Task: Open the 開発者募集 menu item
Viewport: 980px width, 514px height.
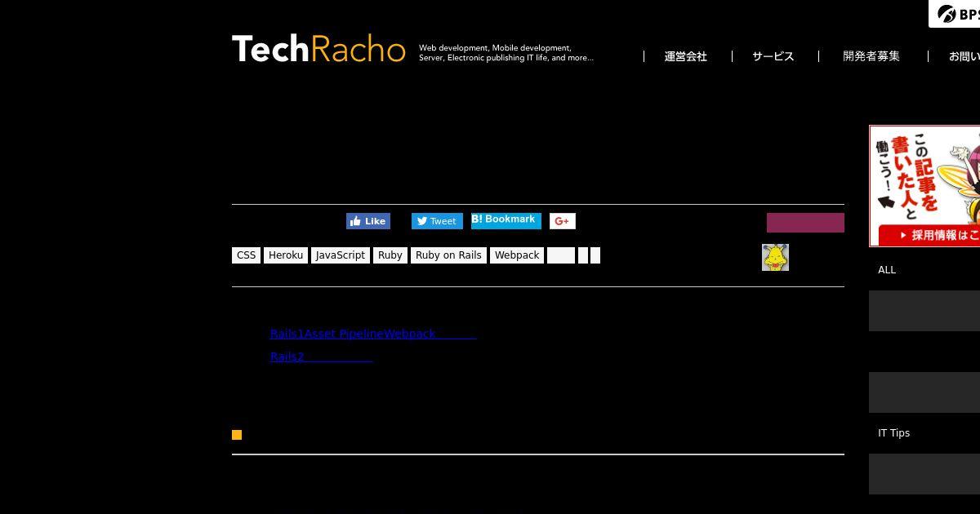Action: click(x=871, y=56)
